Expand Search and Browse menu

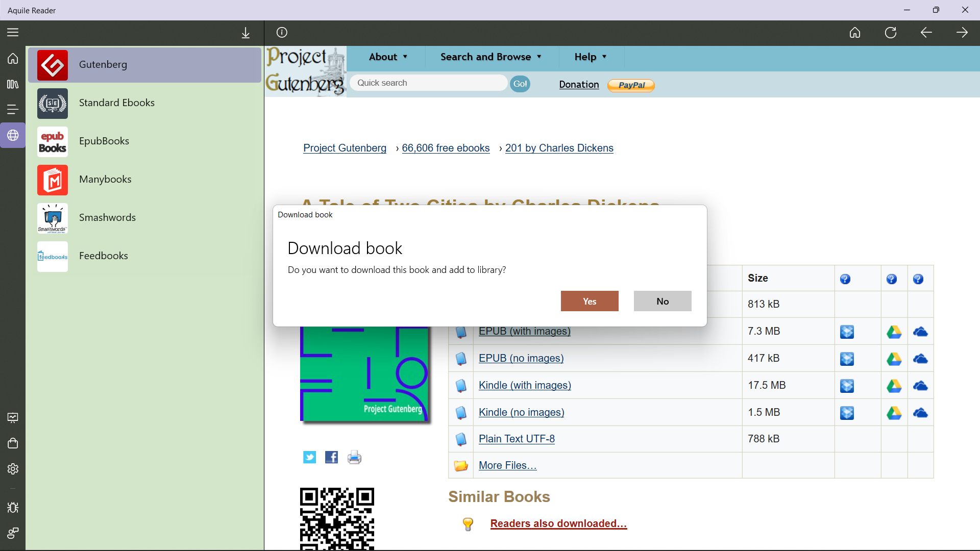[x=491, y=57]
